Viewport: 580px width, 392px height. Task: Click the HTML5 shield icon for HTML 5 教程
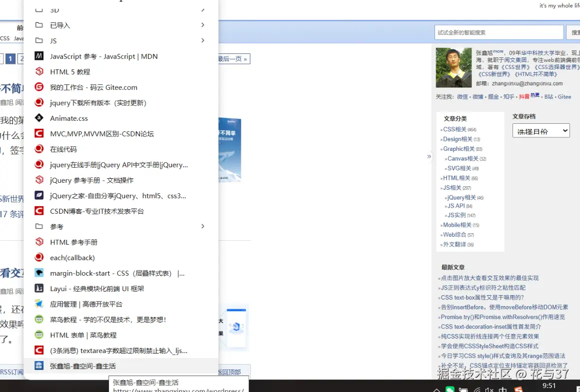pyautogui.click(x=38, y=71)
